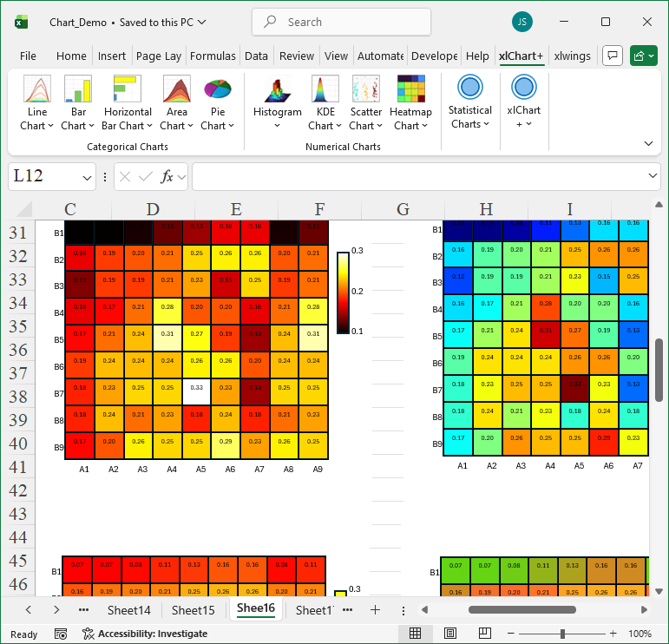Switch to the Sheet15 tab
This screenshot has width=669, height=644.
point(193,610)
